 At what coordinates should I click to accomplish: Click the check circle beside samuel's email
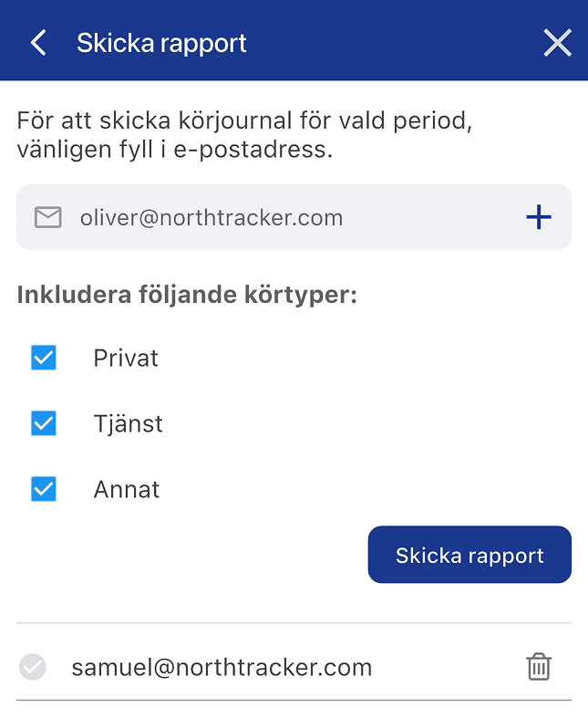33,668
